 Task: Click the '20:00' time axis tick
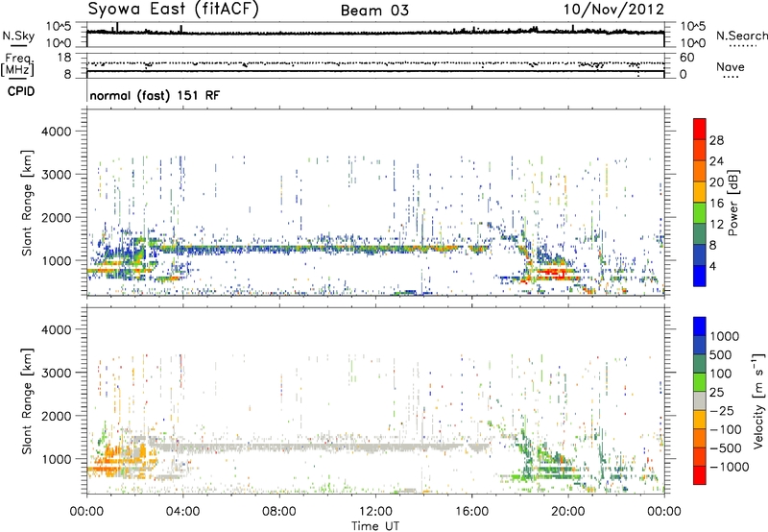(x=567, y=512)
